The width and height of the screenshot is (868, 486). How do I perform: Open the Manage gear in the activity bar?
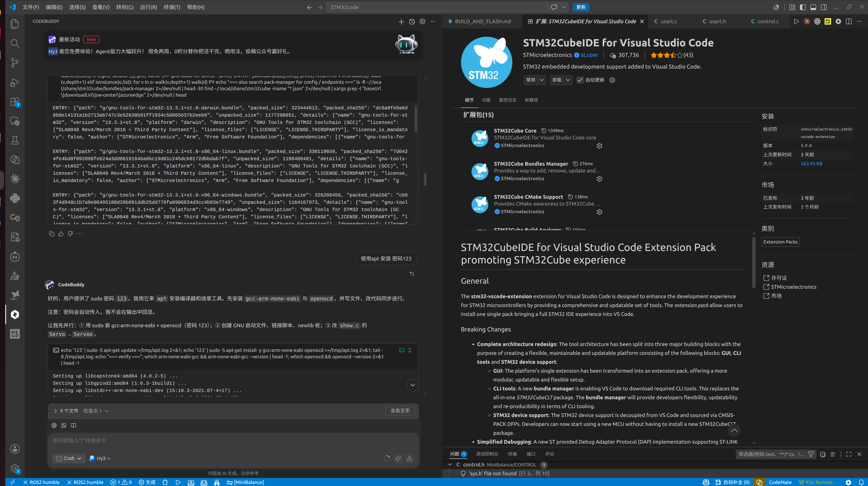15,468
